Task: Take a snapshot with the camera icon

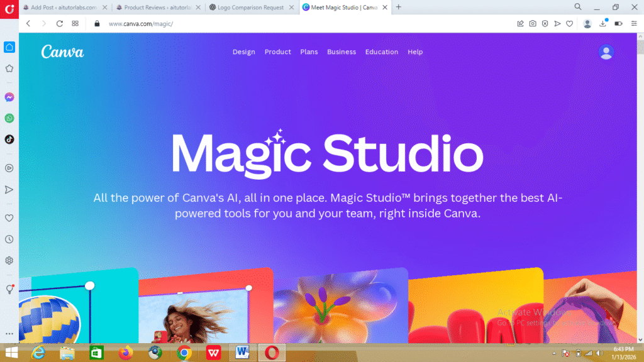Action: (533, 23)
